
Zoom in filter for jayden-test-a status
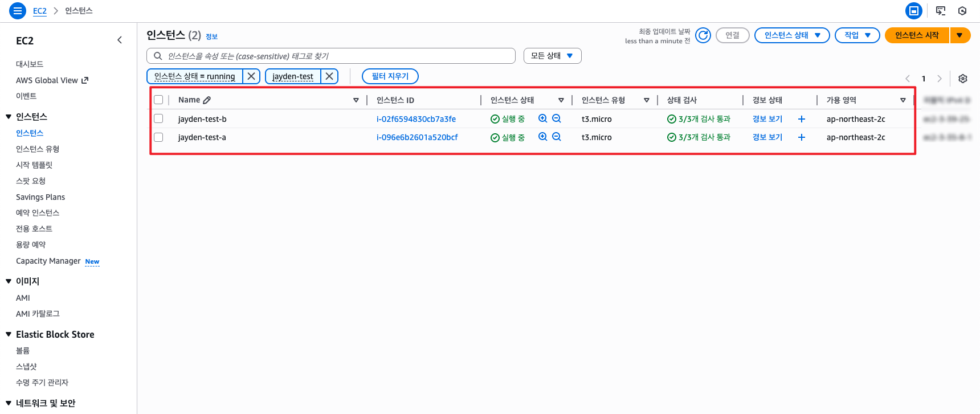[543, 137]
